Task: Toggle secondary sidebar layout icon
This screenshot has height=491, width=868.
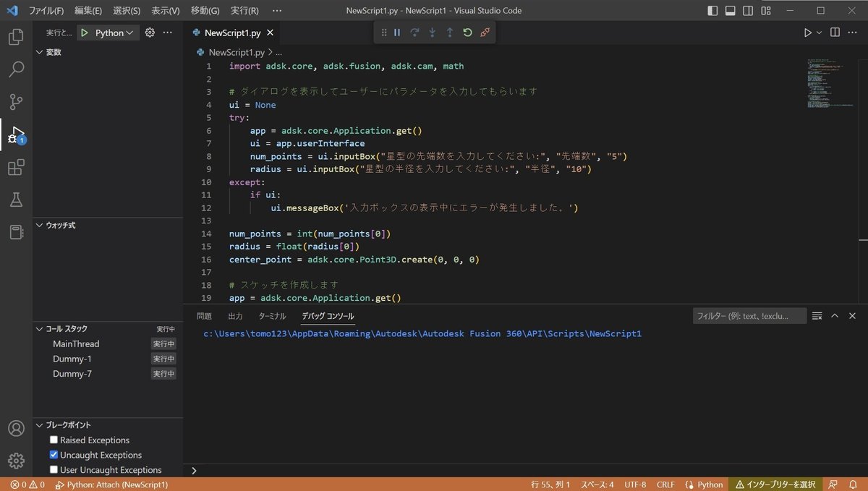Action: point(748,11)
